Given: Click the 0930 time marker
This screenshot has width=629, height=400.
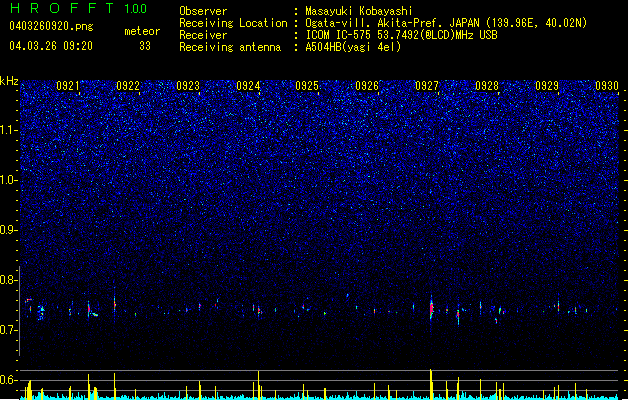Looking at the screenshot, I should coord(607,86).
